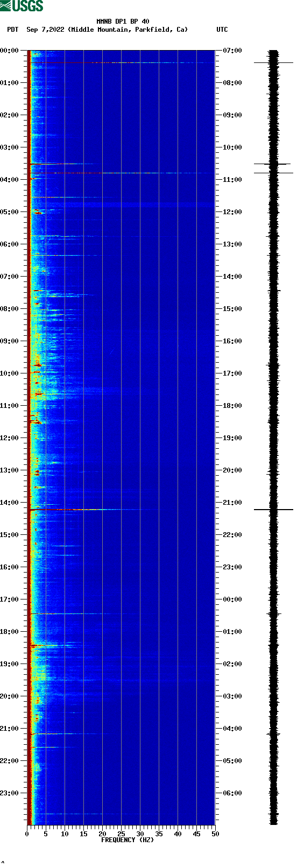Click the '09:00' label on the PDT axis

click(9, 341)
